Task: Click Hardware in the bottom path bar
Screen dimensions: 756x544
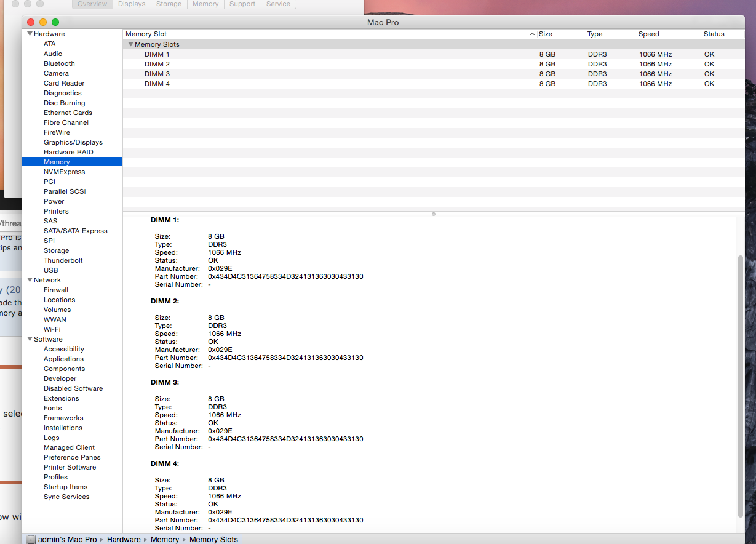Action: 124,539
